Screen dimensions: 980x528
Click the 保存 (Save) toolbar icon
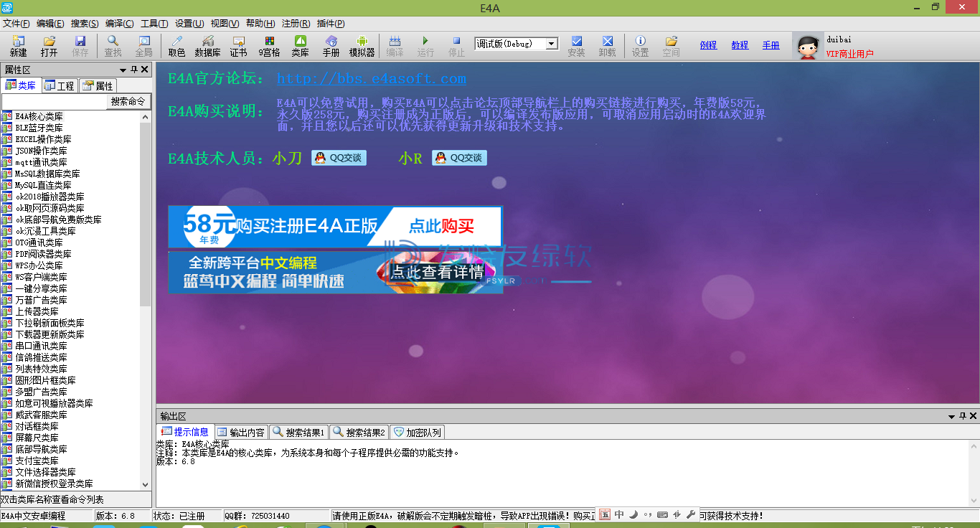(x=80, y=46)
